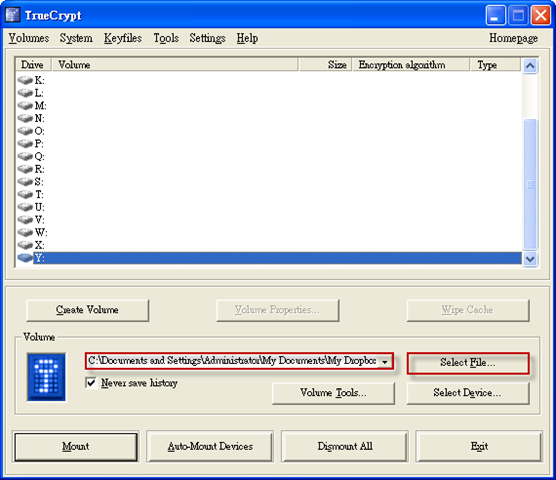Click the Volume column header

click(175, 65)
